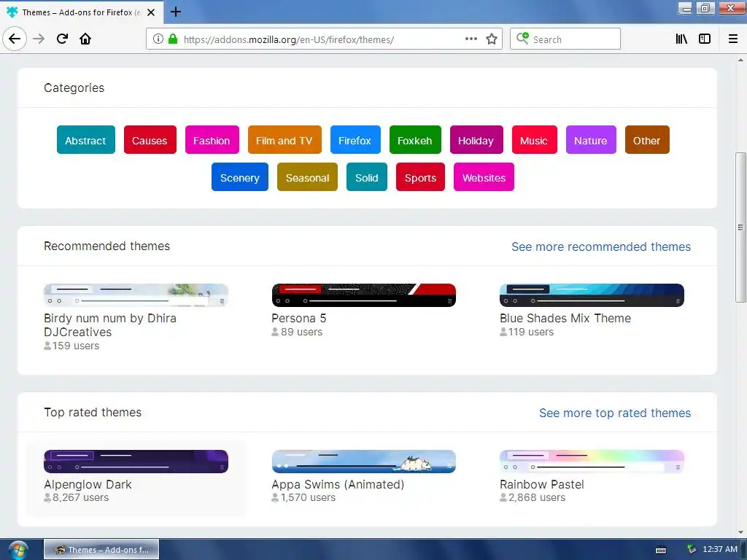Click the Rainbow Pastel title
The height and width of the screenshot is (560, 747).
542,484
